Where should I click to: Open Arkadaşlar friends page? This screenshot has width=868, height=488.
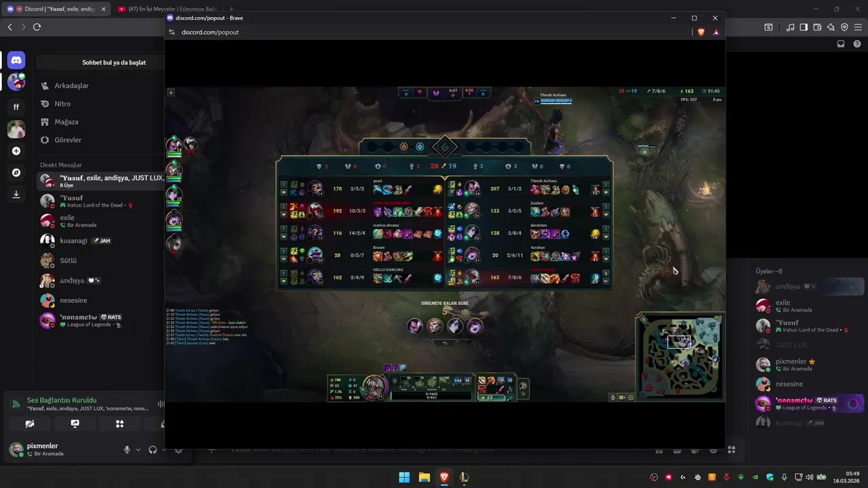100,86
